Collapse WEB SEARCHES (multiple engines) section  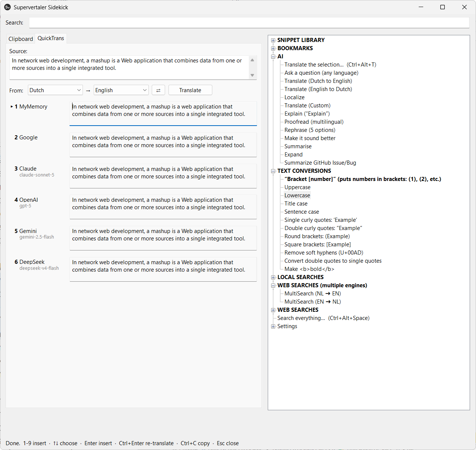click(273, 285)
